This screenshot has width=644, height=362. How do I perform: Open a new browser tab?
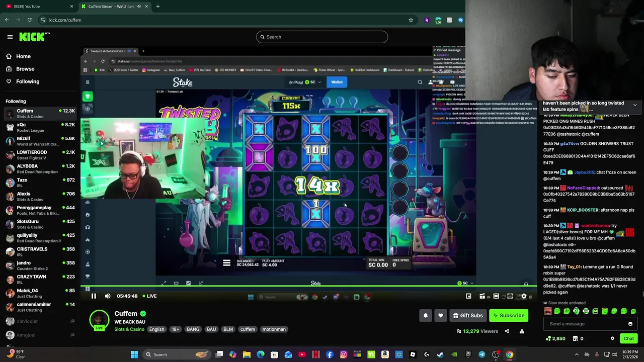click(157, 7)
